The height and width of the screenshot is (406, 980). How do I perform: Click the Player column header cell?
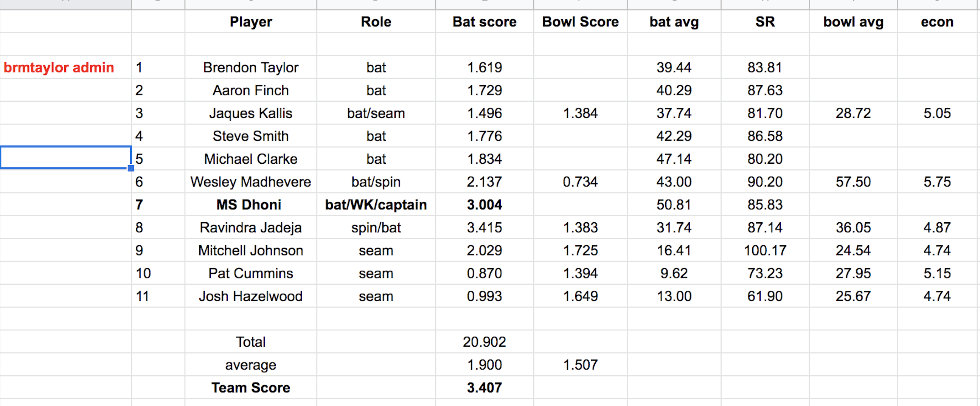[x=251, y=22]
